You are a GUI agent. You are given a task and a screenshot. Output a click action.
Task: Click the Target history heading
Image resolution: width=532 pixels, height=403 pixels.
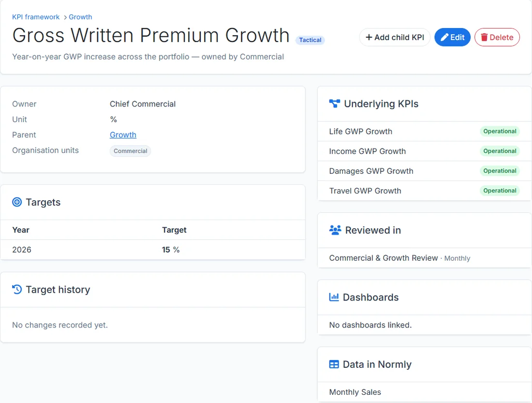(58, 290)
